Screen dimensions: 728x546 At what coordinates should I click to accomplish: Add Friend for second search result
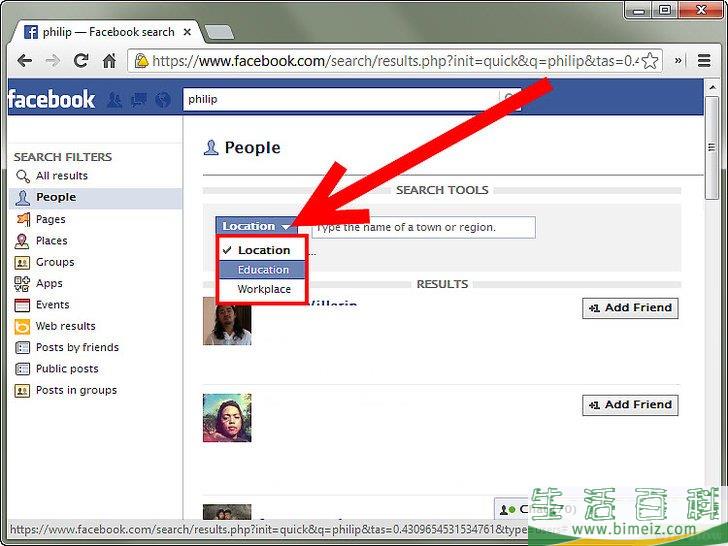click(x=630, y=405)
